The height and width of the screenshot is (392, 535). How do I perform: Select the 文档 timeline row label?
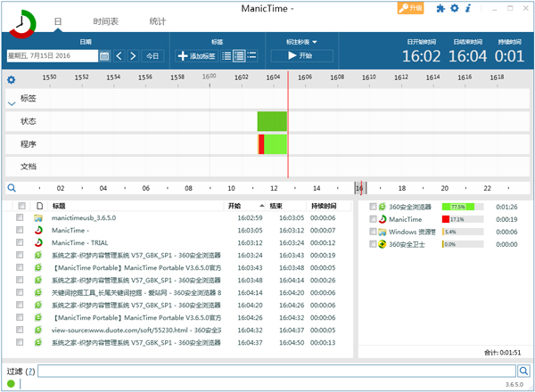click(29, 167)
